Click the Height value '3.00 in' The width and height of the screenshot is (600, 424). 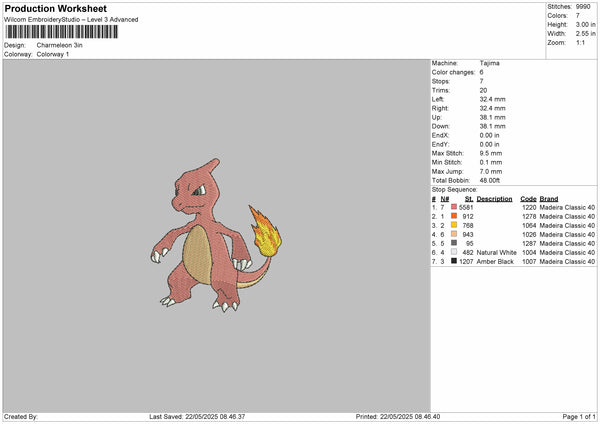[585, 24]
